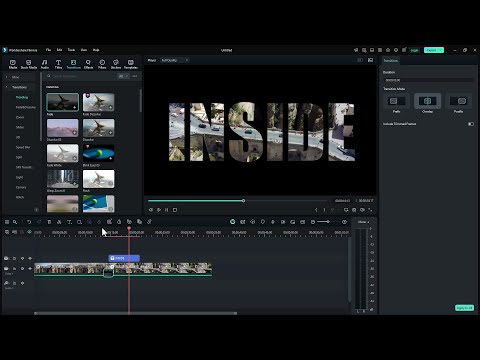Click the Text tool icon in timeline toolbar
The height and width of the screenshot is (360, 480).
point(69,222)
